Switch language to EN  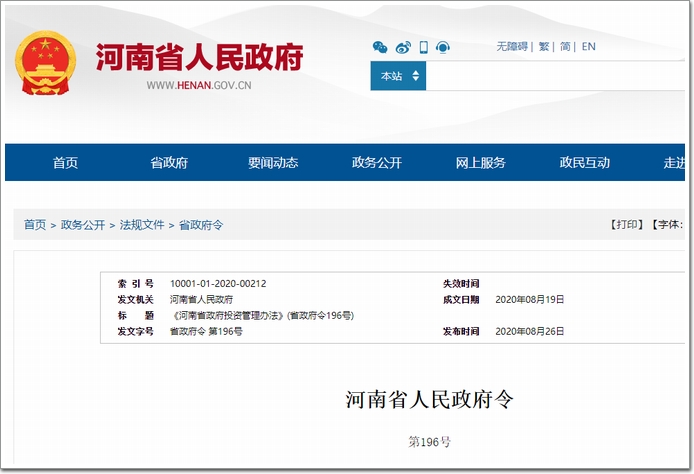pos(588,47)
